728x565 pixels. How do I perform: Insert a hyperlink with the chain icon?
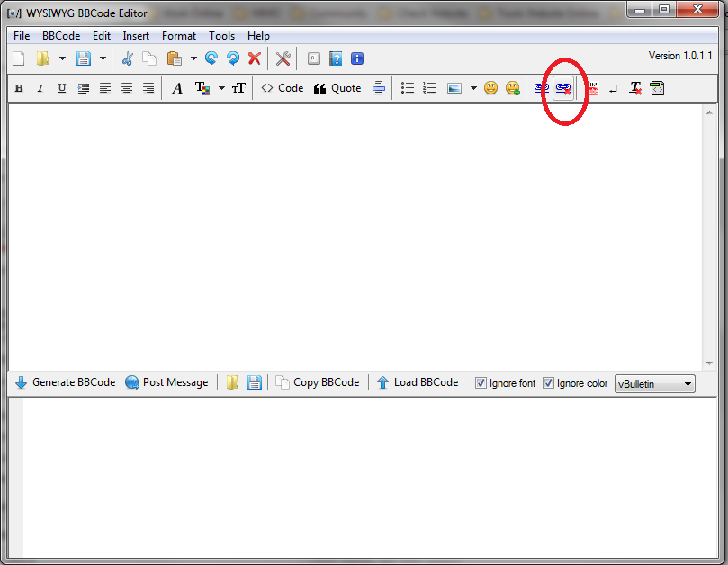542,87
